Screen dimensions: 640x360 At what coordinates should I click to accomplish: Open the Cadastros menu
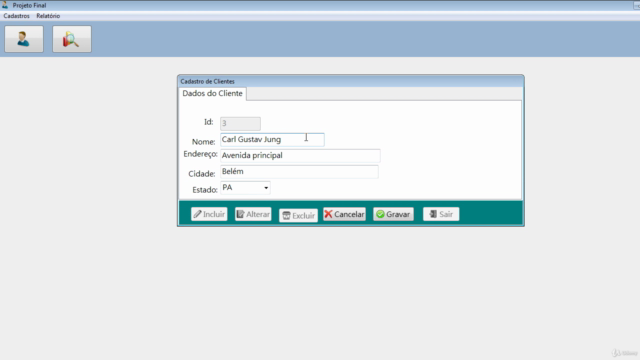[x=16, y=16]
